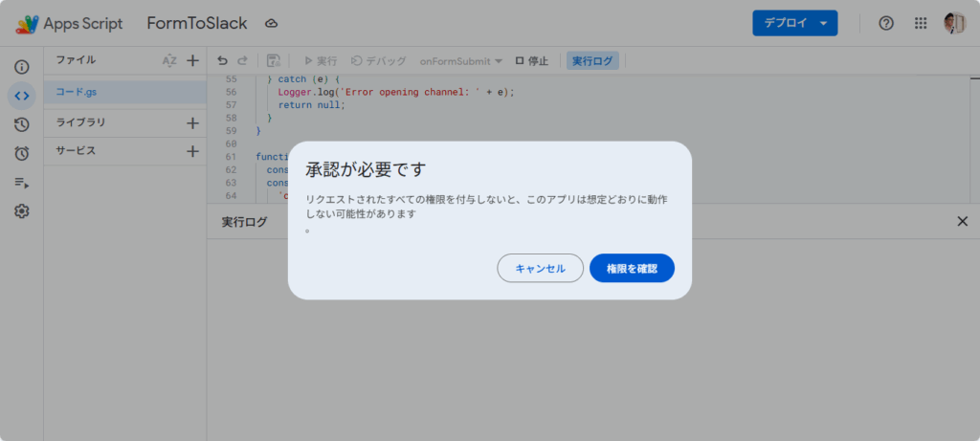Click the Logger.log code line
Image resolution: width=980 pixels, height=441 pixels.
(395, 92)
